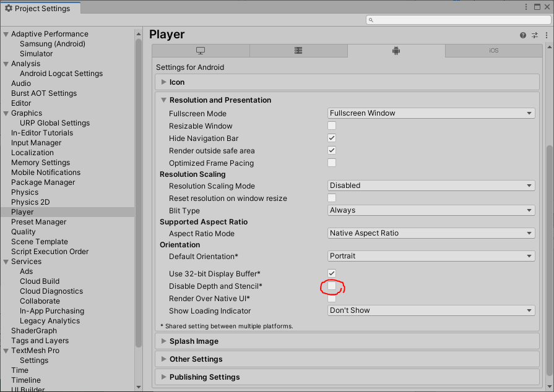Open Cloud Diagnostics settings
This screenshot has width=554, height=392.
pos(51,291)
